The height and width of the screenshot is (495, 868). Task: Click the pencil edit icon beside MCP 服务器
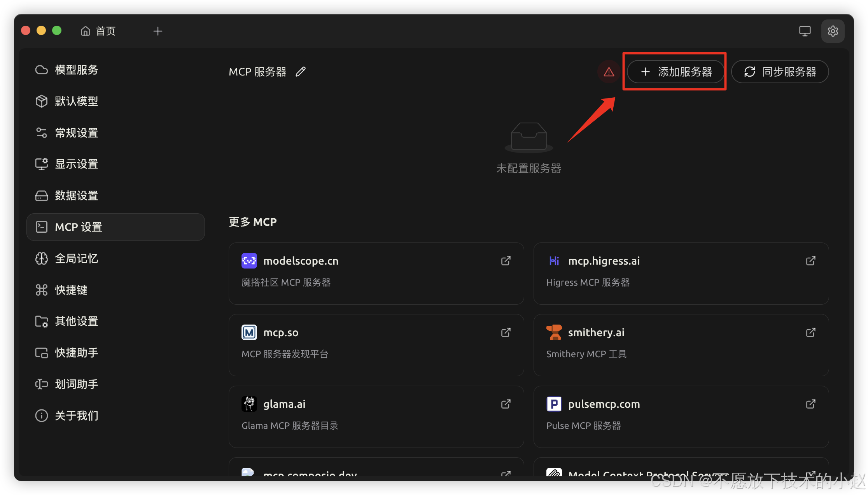(301, 72)
